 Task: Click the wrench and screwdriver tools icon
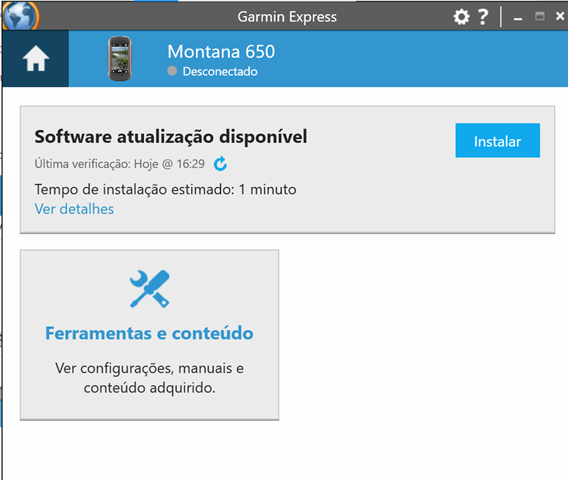tap(149, 289)
